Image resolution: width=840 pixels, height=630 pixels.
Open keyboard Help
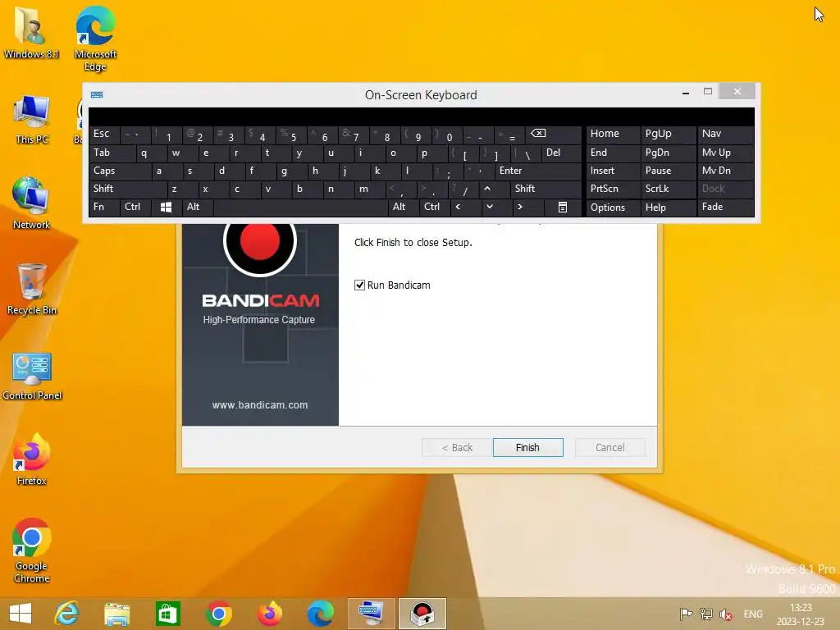point(668,208)
